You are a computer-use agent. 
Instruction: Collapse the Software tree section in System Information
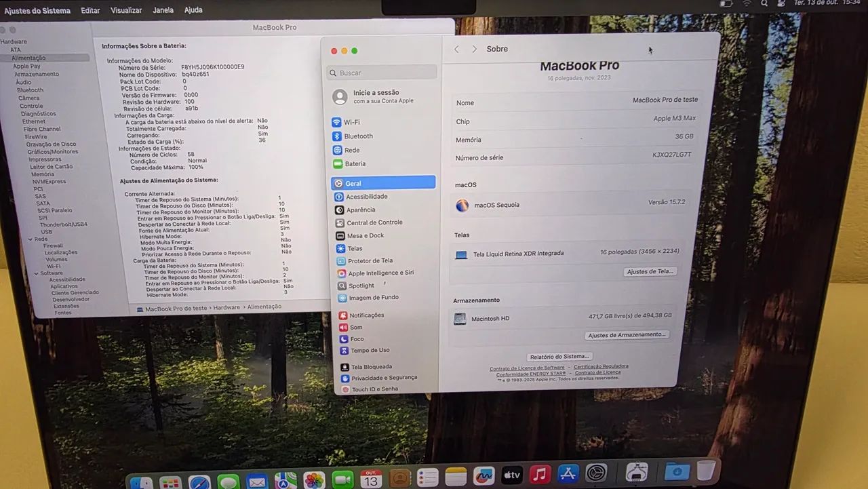click(x=36, y=273)
